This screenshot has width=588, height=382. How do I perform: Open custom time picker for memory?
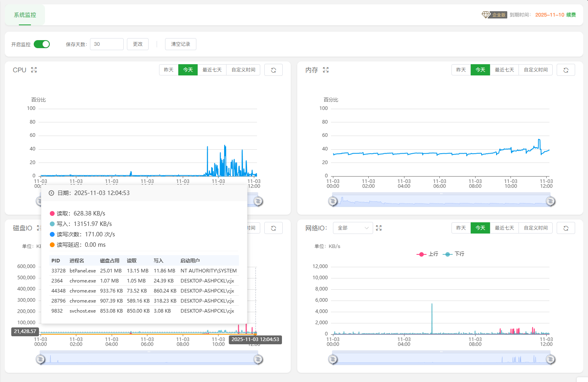(x=535, y=70)
